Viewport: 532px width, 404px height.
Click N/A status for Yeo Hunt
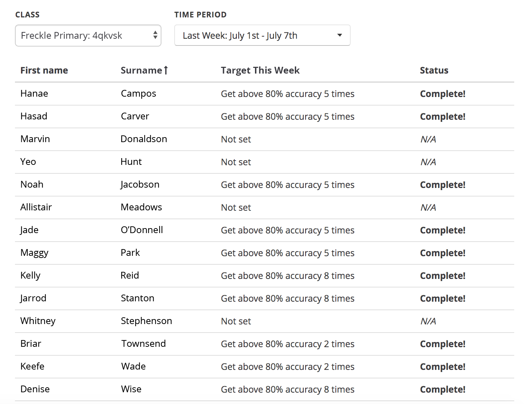pos(428,162)
